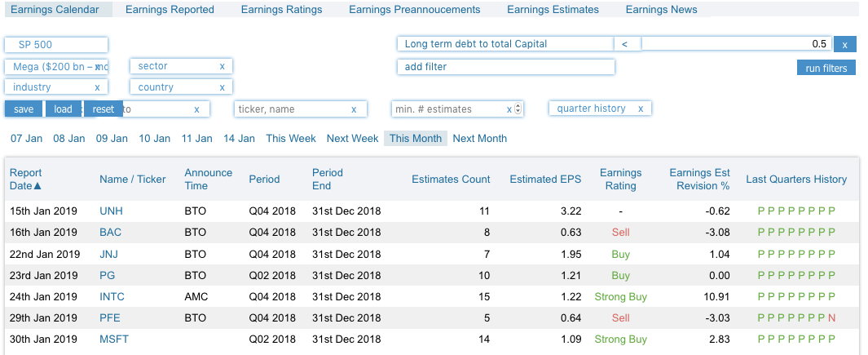The height and width of the screenshot is (355, 868).
Task: Open the JNJ ticker link
Action: [108, 254]
